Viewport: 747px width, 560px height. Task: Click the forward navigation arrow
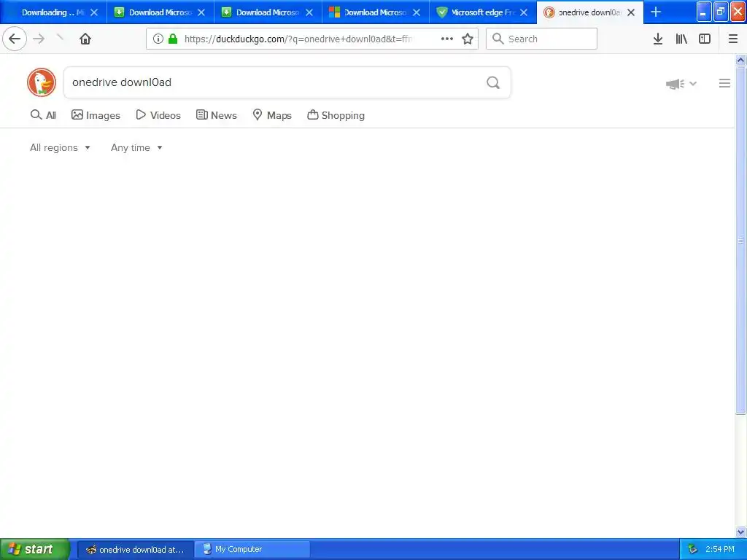[39, 39]
